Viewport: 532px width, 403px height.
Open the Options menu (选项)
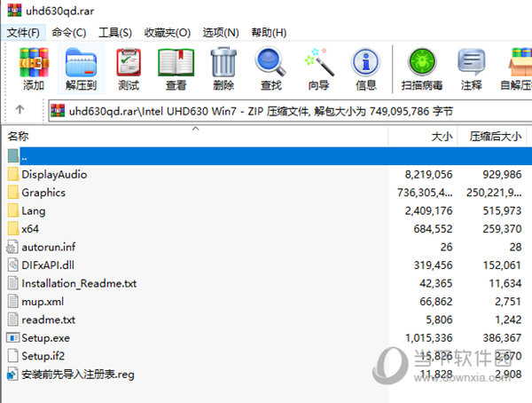coord(221,33)
